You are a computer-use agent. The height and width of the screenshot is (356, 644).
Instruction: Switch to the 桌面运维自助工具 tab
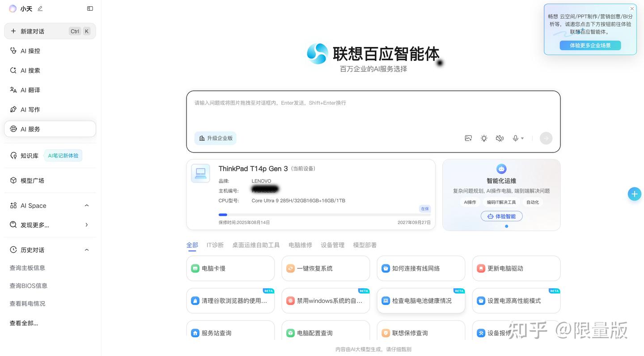pyautogui.click(x=256, y=245)
